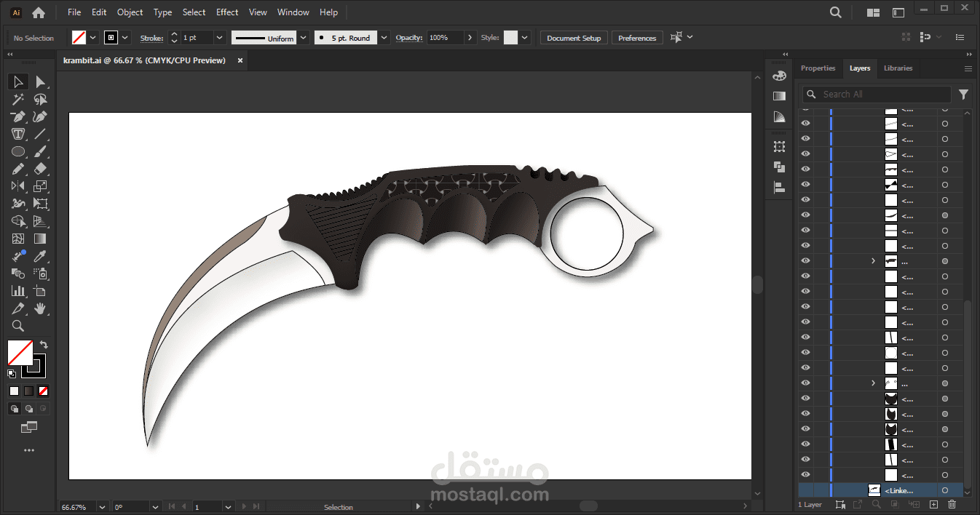This screenshot has width=980, height=515.
Task: Select the Eraser tool
Action: [x=41, y=169]
